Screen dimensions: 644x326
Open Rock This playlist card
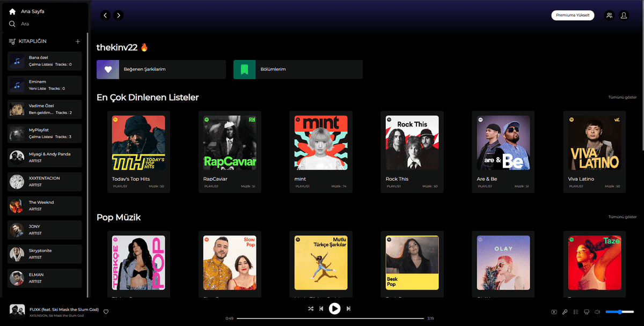pyautogui.click(x=412, y=152)
